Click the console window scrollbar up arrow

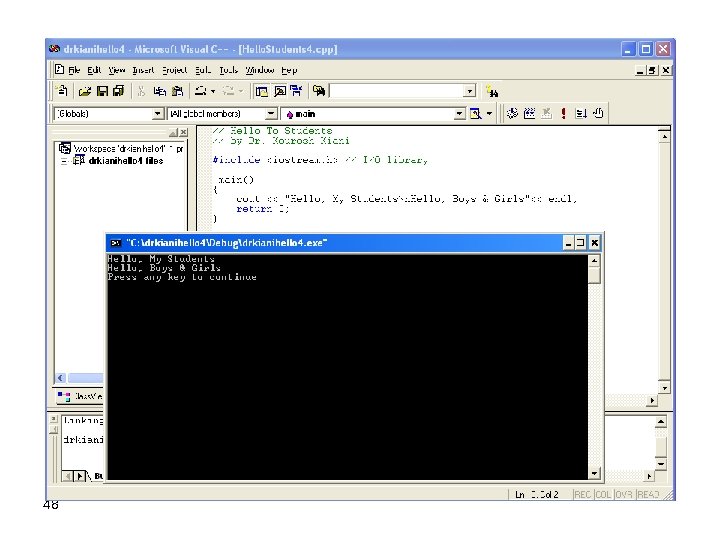[x=594, y=261]
